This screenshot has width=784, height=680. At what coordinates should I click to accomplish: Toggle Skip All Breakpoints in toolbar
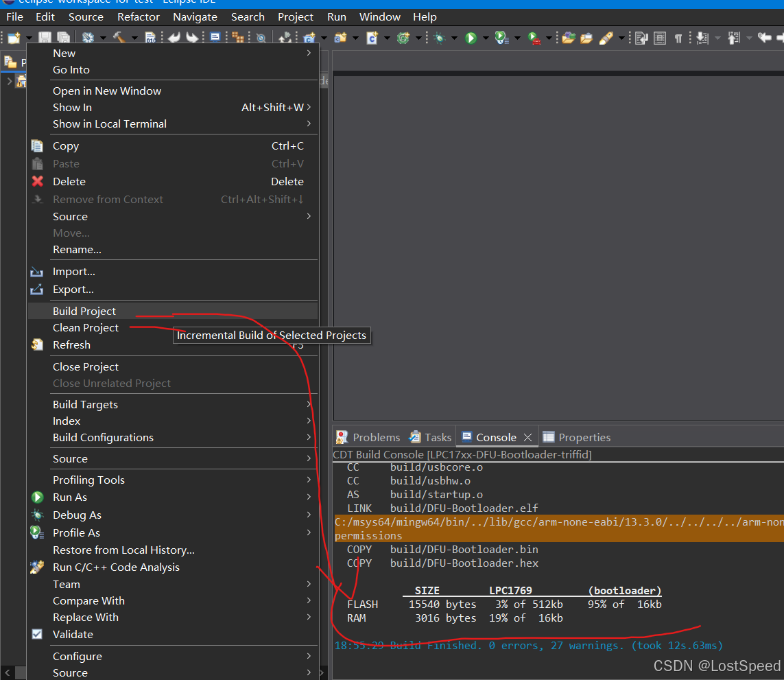click(x=261, y=38)
